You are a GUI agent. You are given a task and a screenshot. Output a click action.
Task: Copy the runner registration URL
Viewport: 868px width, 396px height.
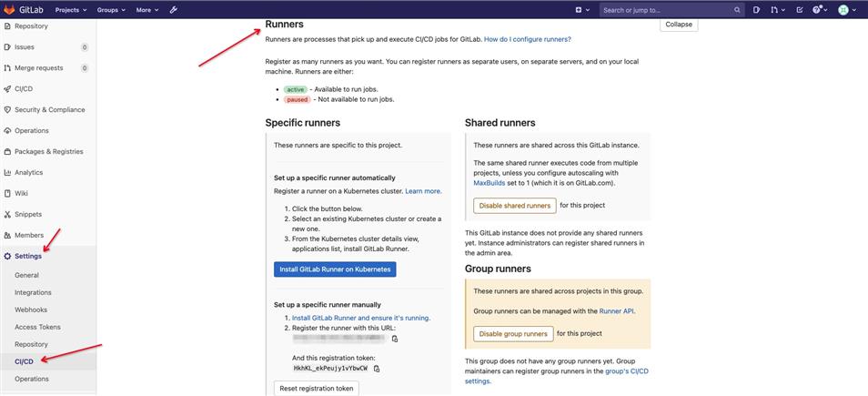pos(395,339)
